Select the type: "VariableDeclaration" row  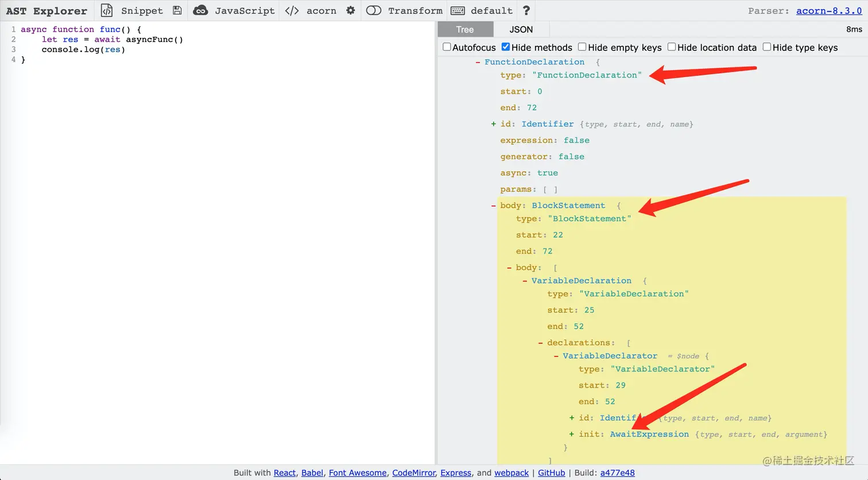point(618,294)
